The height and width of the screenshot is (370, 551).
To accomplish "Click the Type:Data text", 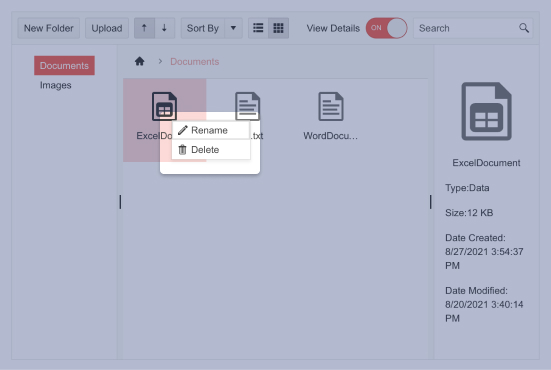I will 467,188.
